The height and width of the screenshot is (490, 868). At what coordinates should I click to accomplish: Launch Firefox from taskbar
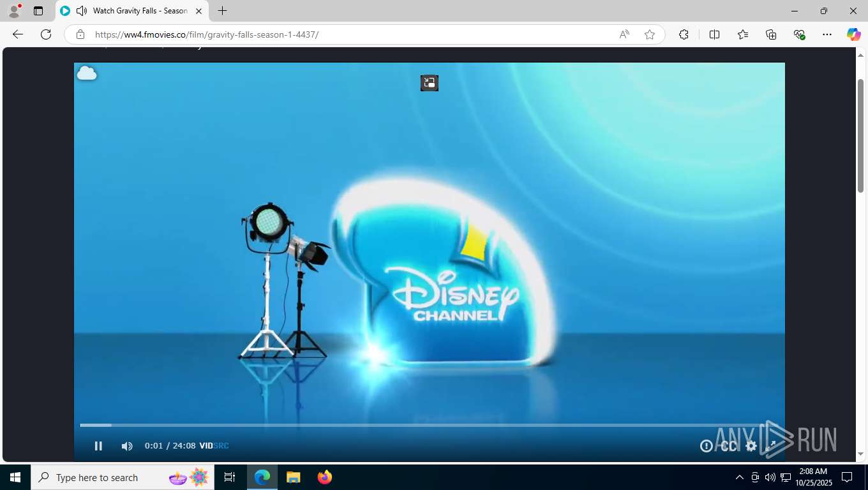324,477
